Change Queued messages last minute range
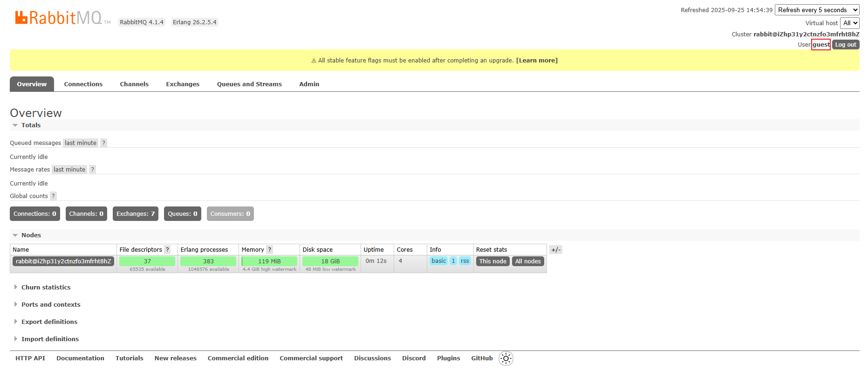The image size is (868, 371). pyautogui.click(x=81, y=143)
